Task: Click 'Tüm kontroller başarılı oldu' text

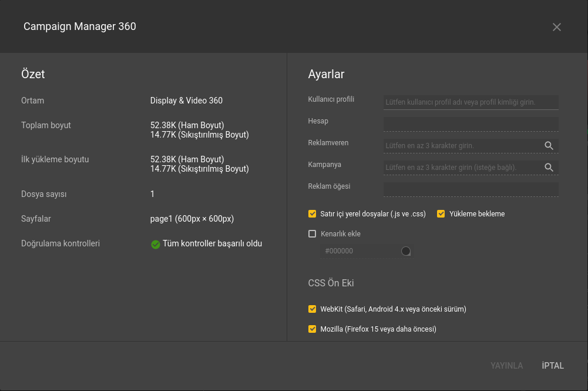Action: click(x=212, y=243)
